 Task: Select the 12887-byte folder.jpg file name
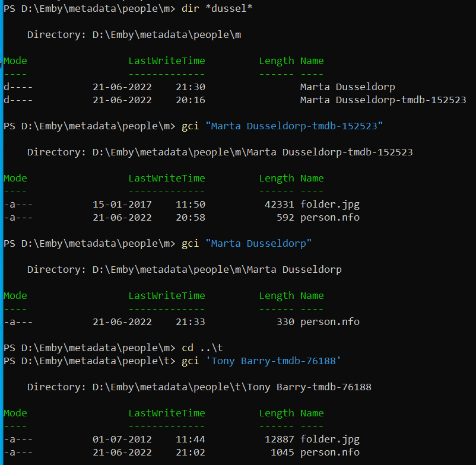coord(329,439)
